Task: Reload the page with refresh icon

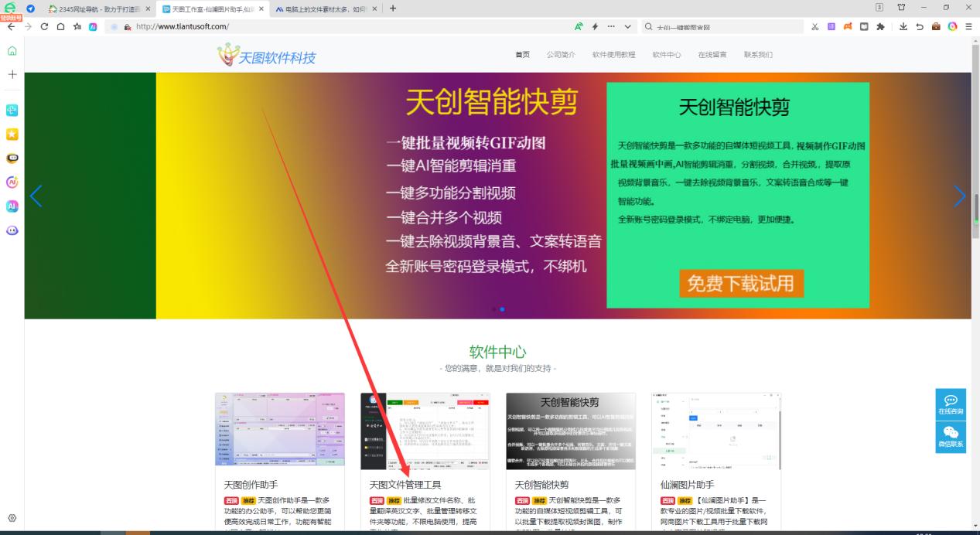Action: coord(44,26)
